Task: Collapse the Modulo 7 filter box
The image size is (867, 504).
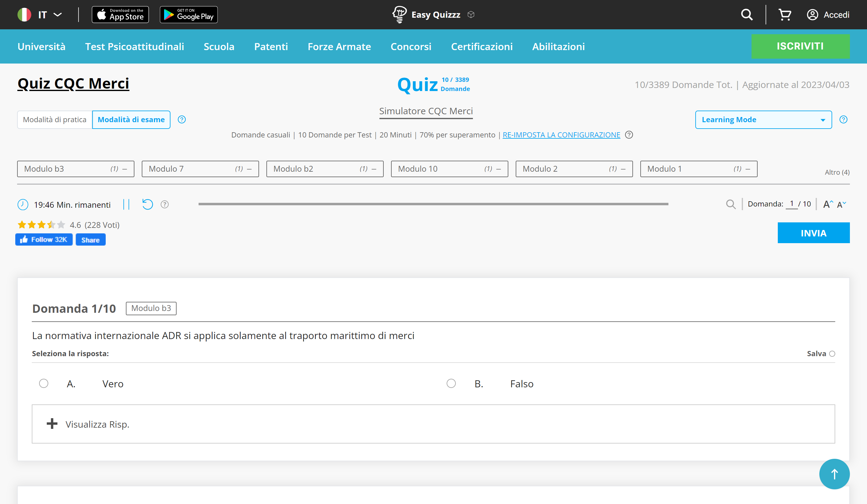Action: click(249, 169)
